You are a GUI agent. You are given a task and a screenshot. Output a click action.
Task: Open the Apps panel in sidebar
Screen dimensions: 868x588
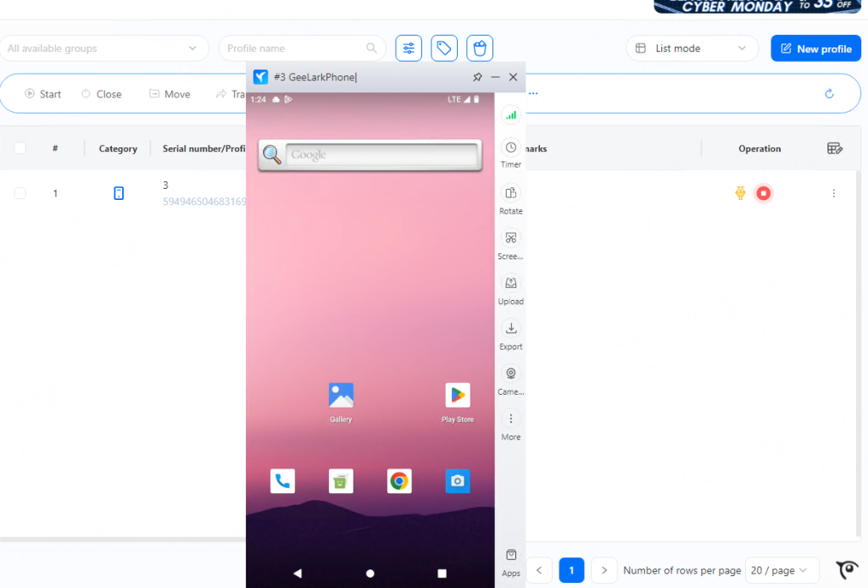point(510,556)
